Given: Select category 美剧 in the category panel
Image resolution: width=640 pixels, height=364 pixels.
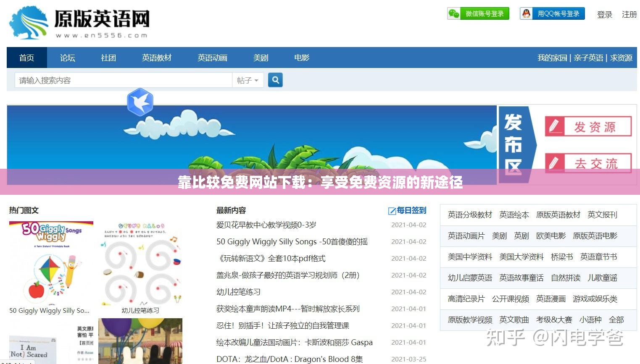Looking at the screenshot, I should click(499, 236).
